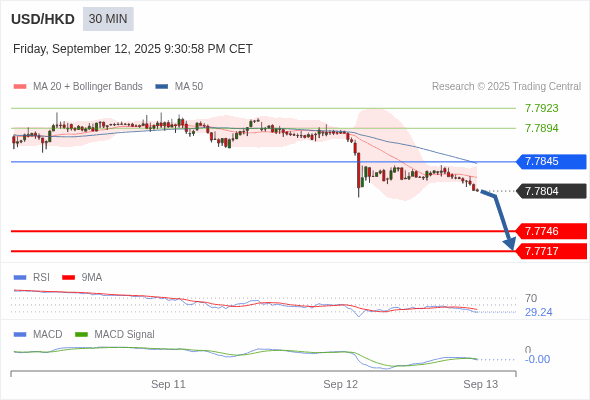Click the 7.7894 resistance level label
Image resolution: width=590 pixels, height=400 pixels.
tap(541, 128)
